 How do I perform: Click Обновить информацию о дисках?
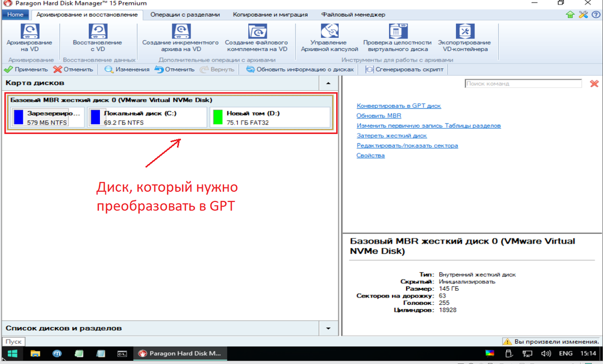300,69
